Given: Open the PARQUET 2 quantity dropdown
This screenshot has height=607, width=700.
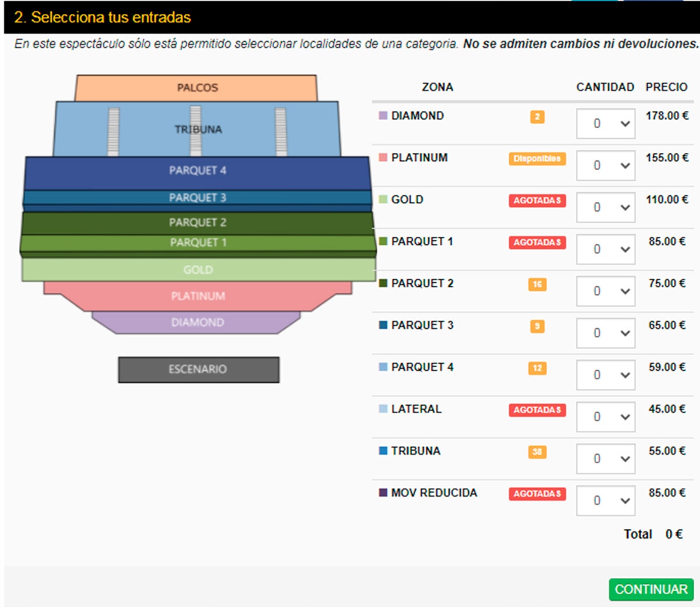Looking at the screenshot, I should point(605,292).
